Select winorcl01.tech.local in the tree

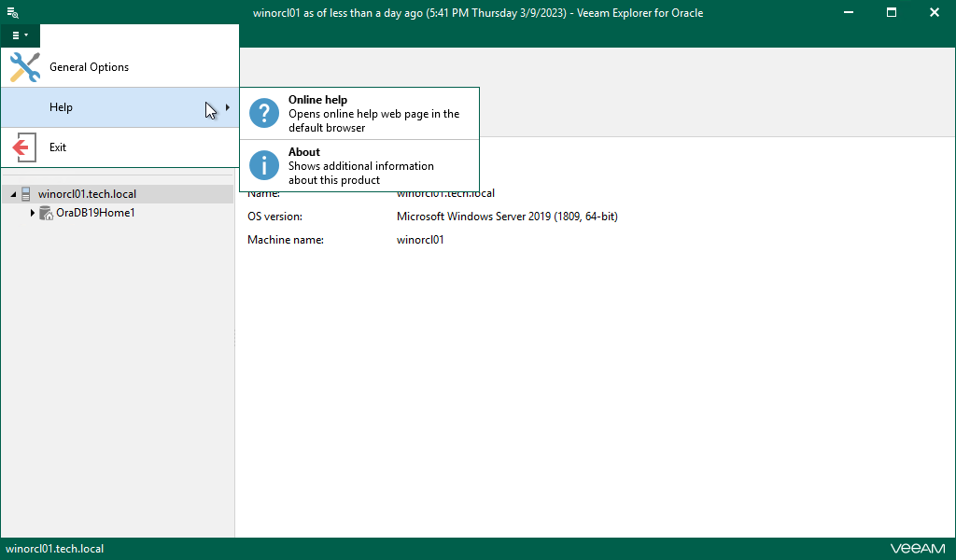[87, 194]
